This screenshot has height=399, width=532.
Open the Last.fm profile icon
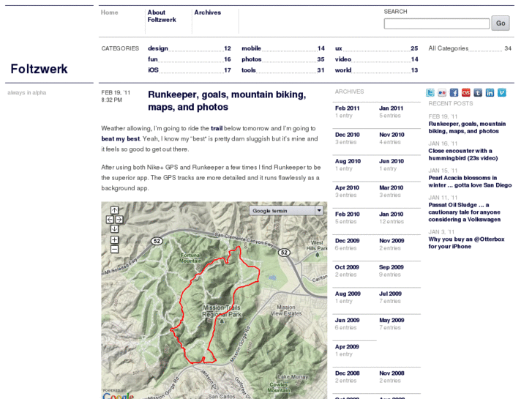pyautogui.click(x=466, y=93)
